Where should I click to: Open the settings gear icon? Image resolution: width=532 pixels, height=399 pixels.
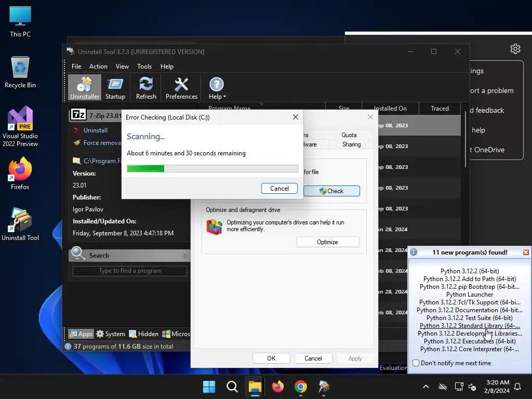pyautogui.click(x=515, y=49)
